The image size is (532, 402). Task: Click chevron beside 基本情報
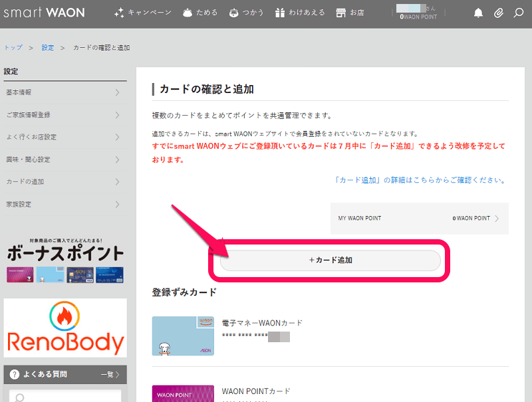[118, 92]
